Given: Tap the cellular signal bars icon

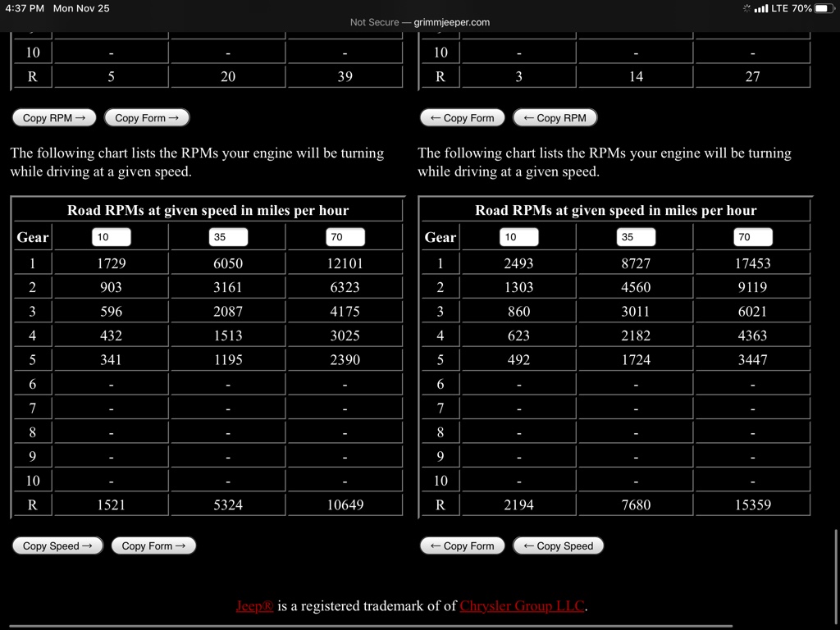Looking at the screenshot, I should tap(760, 8).
